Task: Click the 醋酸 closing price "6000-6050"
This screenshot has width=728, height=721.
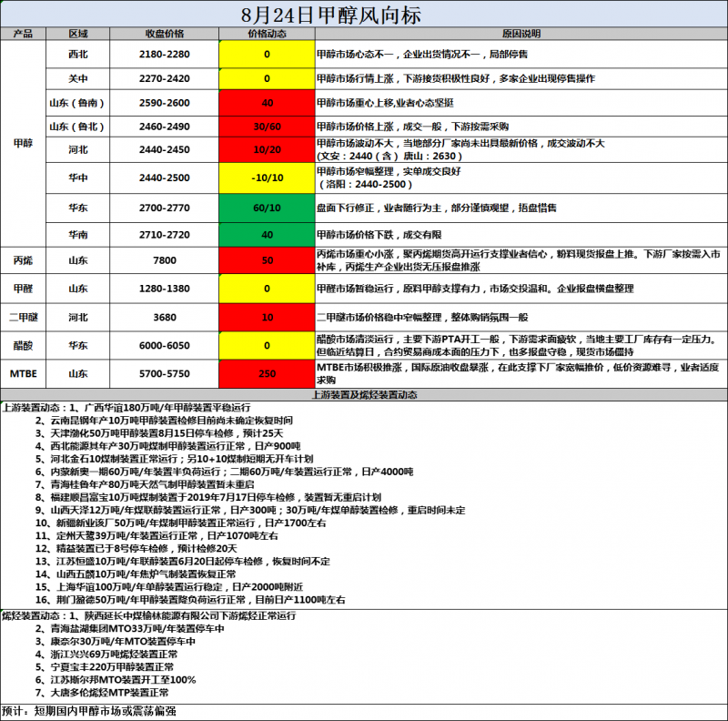Action: click(x=165, y=346)
